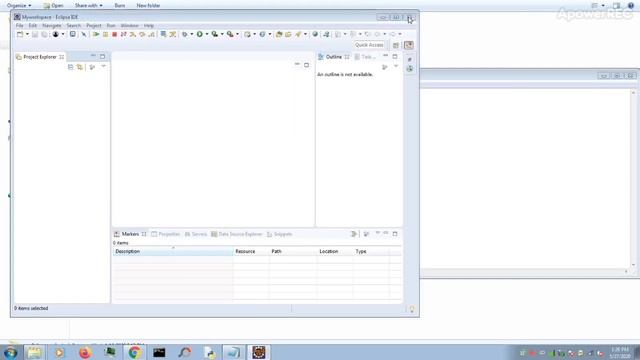The width and height of the screenshot is (640, 360).
Task: Click the Resource column header
Action: point(251,251)
